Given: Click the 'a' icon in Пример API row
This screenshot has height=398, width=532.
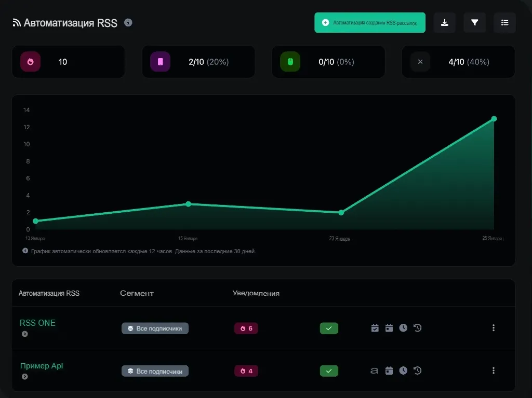Looking at the screenshot, I should (374, 371).
